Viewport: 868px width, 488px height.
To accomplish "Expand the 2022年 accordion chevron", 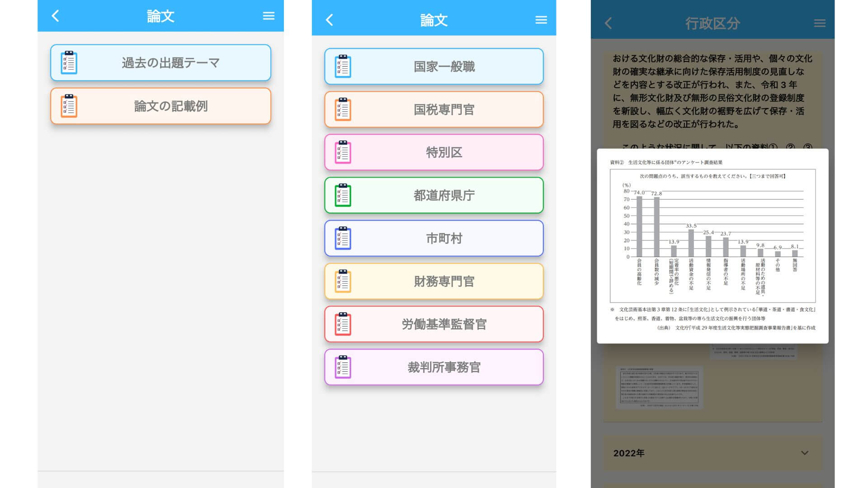I will point(805,453).
